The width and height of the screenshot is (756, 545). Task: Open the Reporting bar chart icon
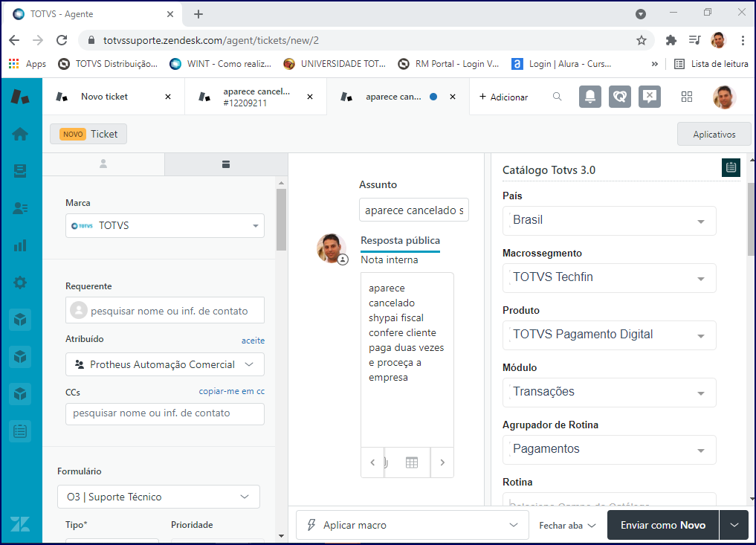(20, 245)
